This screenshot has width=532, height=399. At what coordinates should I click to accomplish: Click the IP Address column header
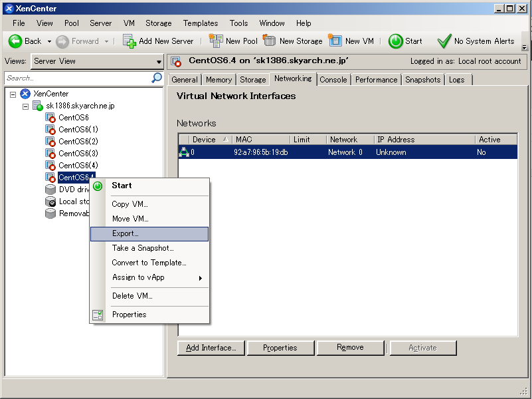tap(424, 140)
